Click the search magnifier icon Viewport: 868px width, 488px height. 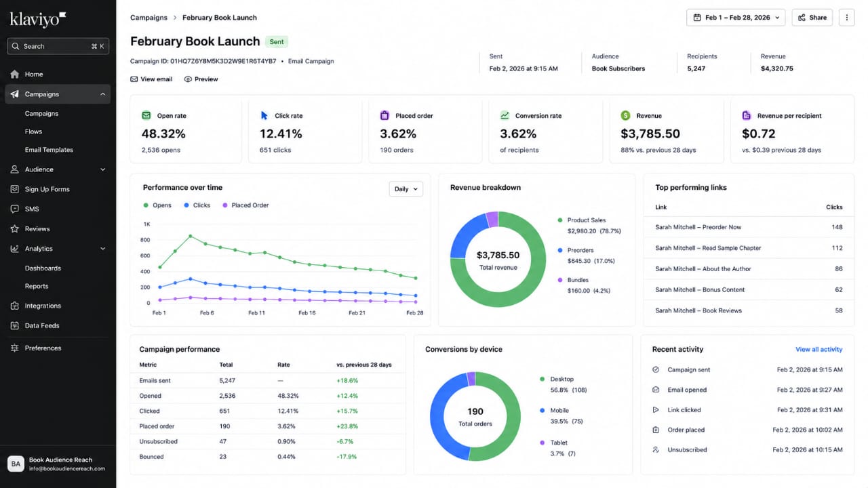[x=16, y=46]
